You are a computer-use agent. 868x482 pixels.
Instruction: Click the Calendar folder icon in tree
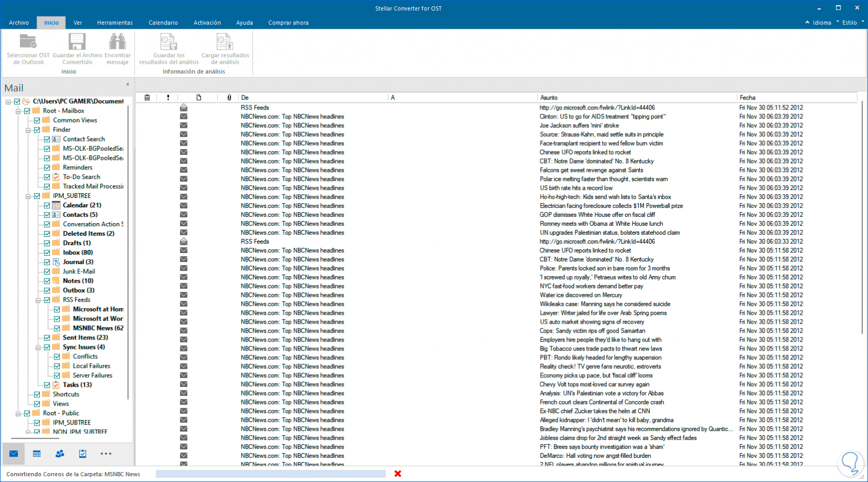56,205
